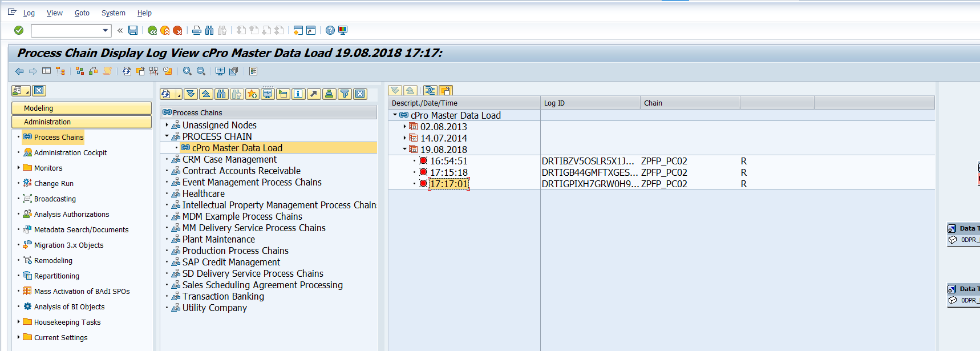The width and height of the screenshot is (980, 351).
Task: Click the red Cancel icon in toolbar
Action: point(177,30)
